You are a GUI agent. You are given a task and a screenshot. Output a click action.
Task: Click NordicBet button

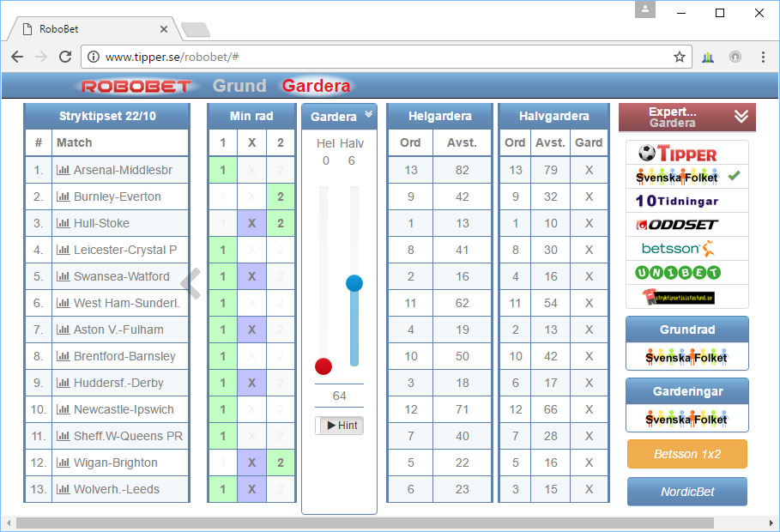pos(687,492)
